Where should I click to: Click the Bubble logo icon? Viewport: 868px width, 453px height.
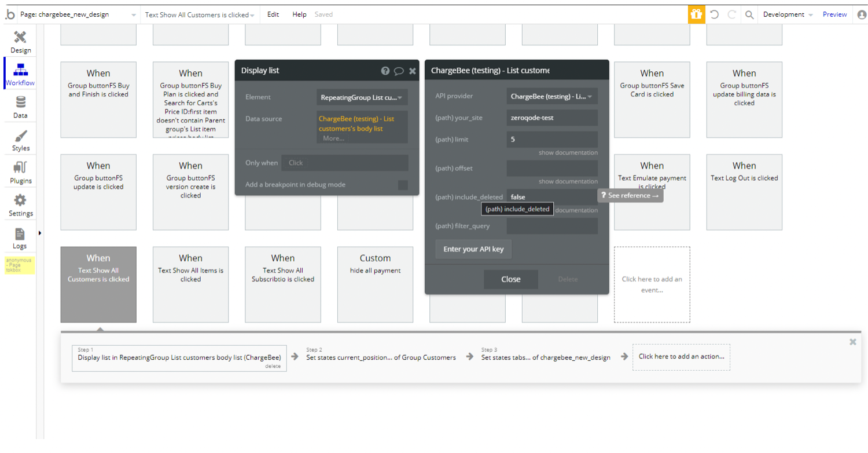[x=10, y=14]
